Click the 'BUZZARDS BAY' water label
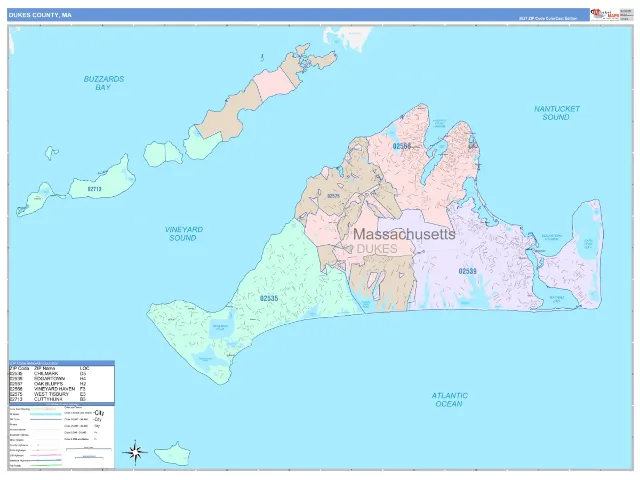The width and height of the screenshot is (640, 480). (104, 83)
